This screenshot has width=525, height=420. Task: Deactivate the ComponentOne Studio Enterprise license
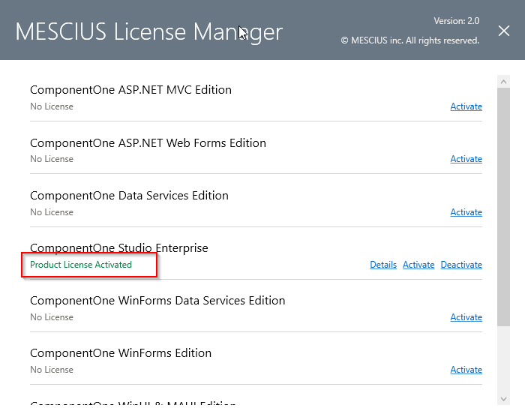click(461, 265)
